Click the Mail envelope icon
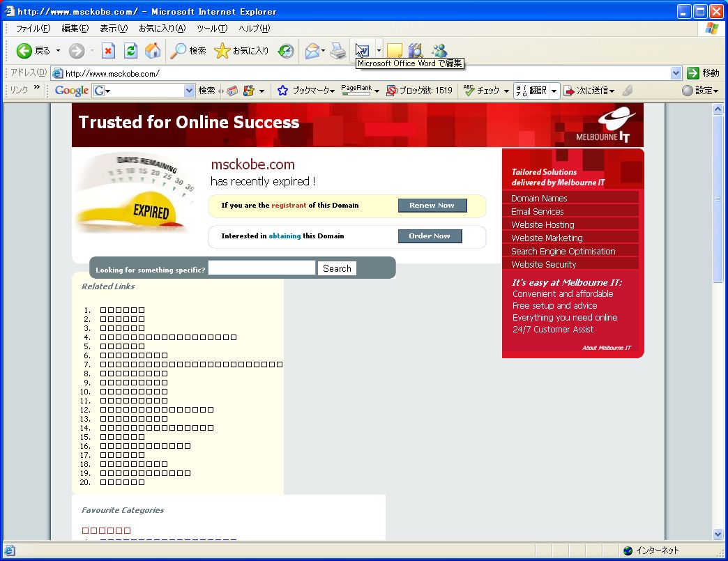The image size is (728, 561). pos(312,51)
